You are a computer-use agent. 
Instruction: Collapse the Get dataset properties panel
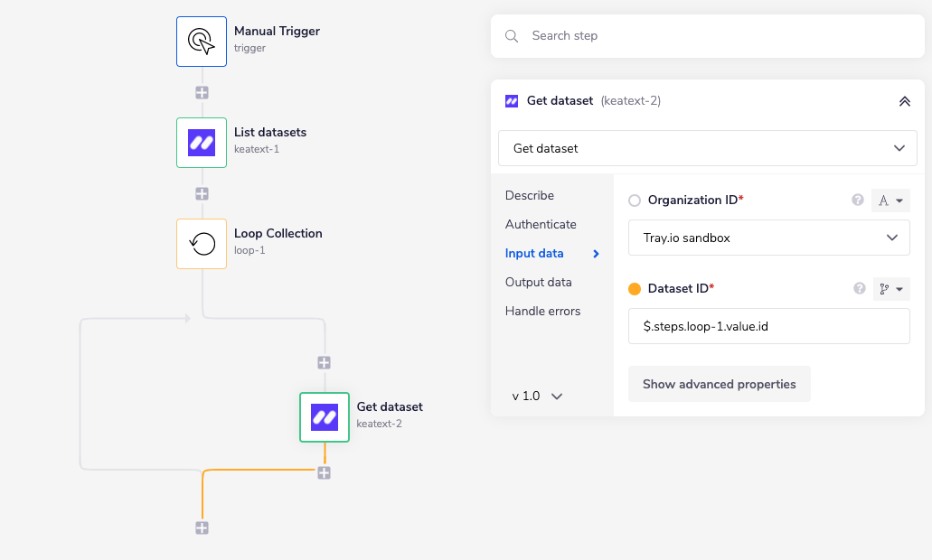point(904,101)
